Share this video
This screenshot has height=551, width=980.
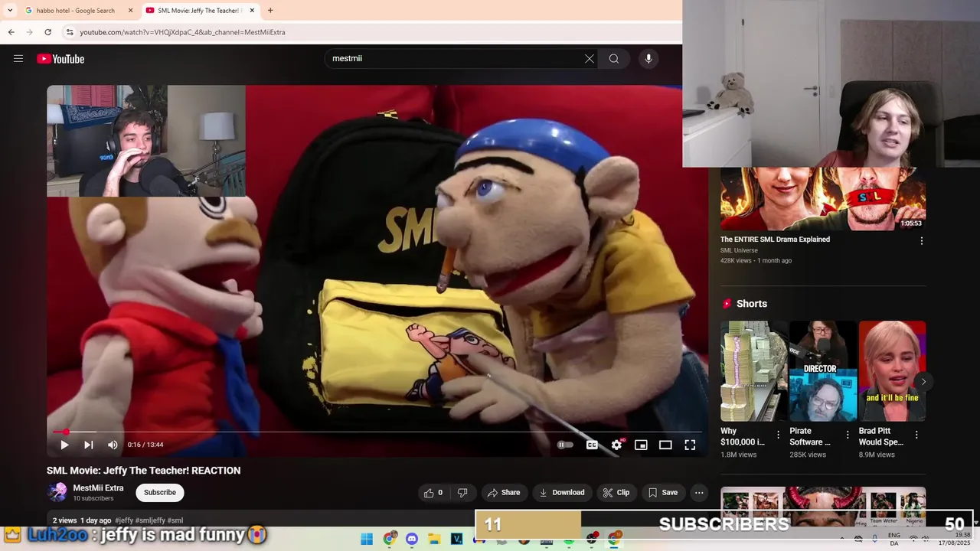[504, 493]
